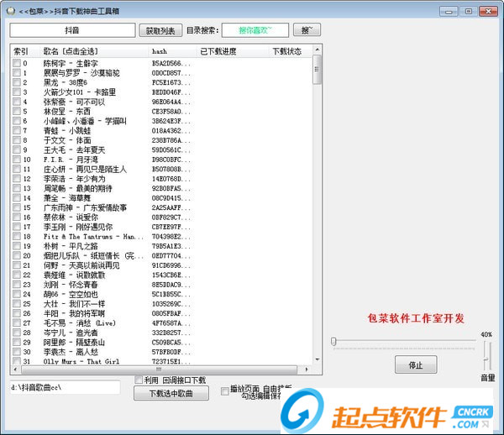504x435 pixels.
Task: Check the box for 王大毛 - 去年夏天
Action: 17,149
